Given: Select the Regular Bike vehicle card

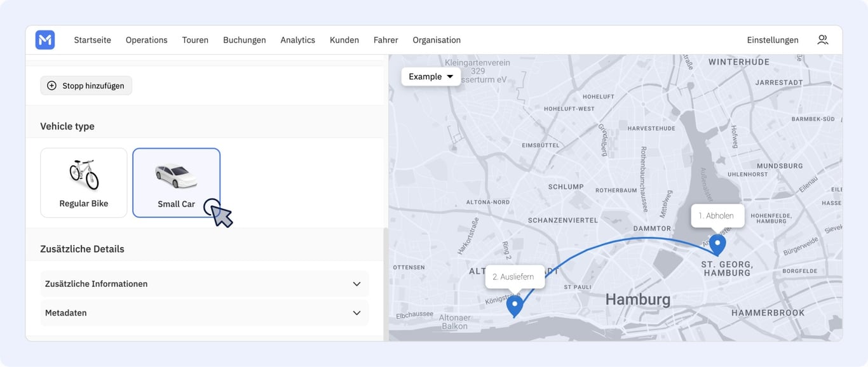Looking at the screenshot, I should point(84,183).
